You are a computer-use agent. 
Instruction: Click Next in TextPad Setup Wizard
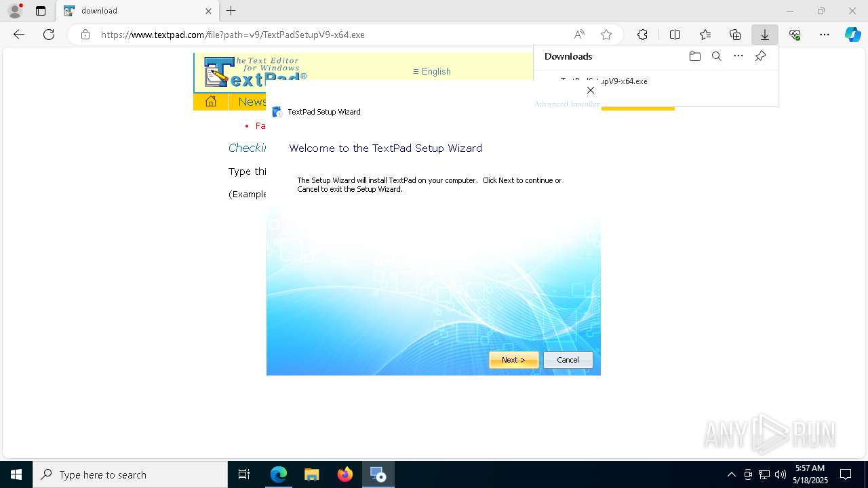tap(513, 360)
